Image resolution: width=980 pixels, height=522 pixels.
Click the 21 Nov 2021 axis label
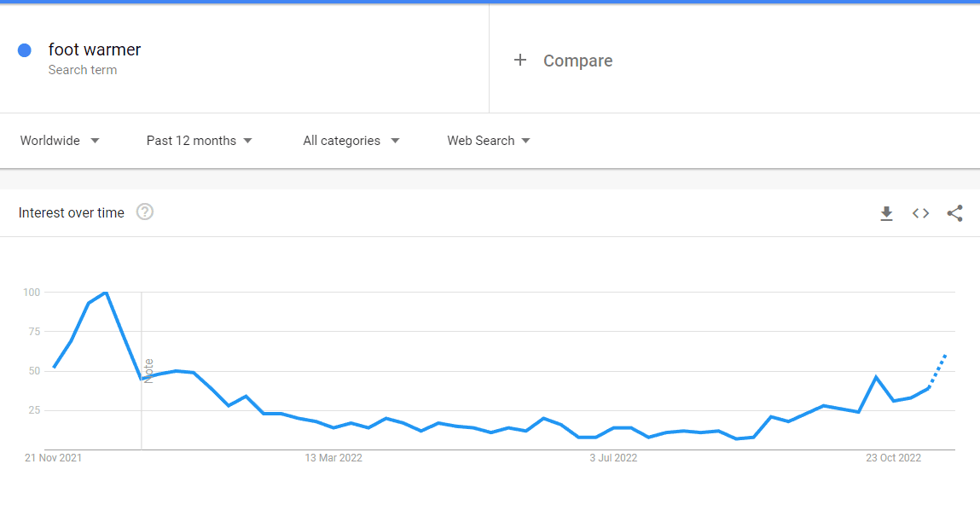53,458
